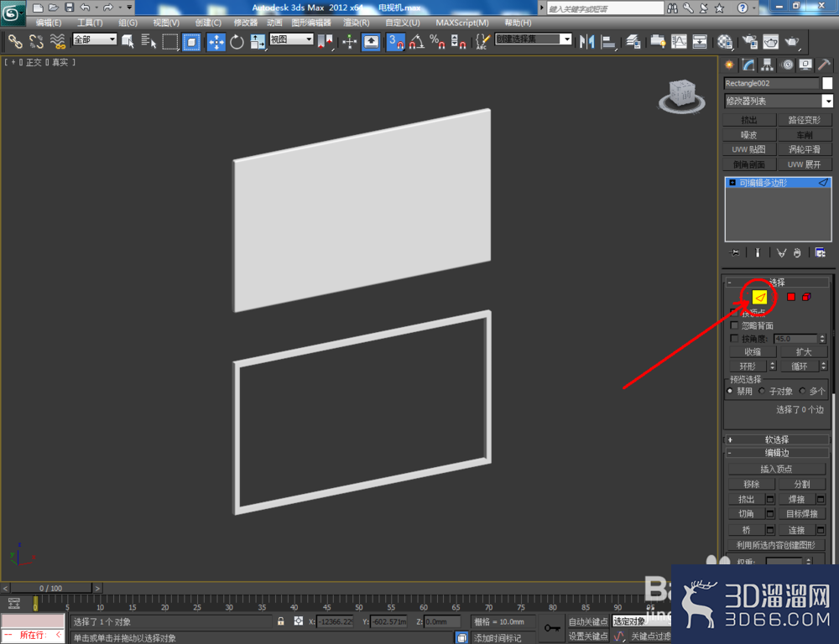Click the Edit Named Selection Sets icon

click(482, 41)
